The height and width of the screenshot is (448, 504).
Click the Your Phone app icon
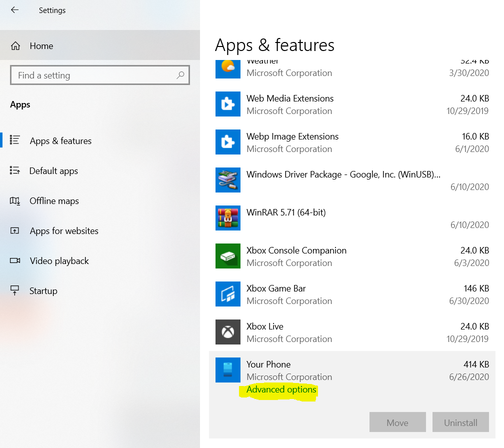pos(228,370)
